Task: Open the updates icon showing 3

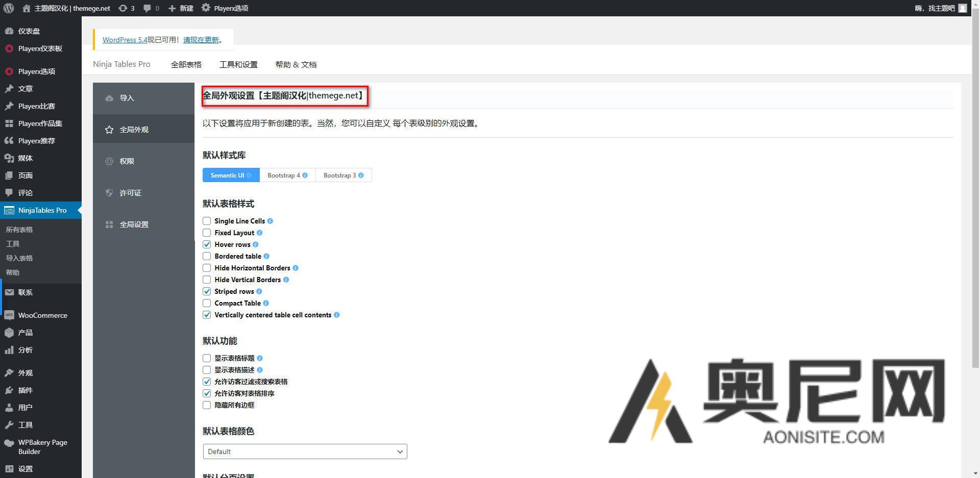Action: (x=122, y=8)
